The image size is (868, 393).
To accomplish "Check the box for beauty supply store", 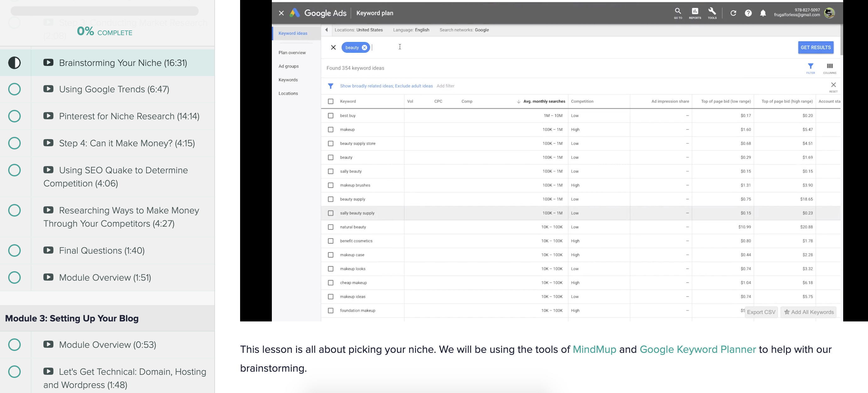I will click(331, 143).
